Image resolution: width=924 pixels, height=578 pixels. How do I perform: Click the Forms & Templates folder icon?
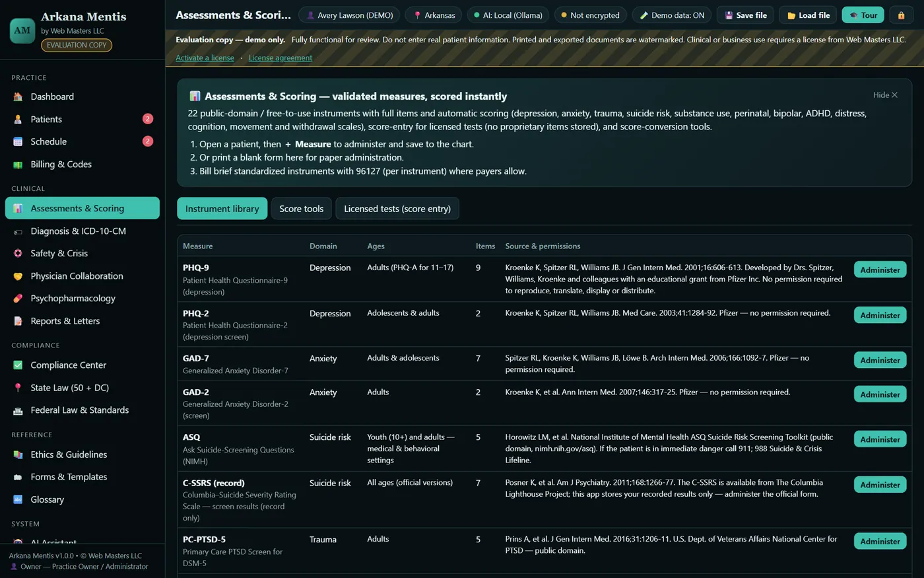pos(18,477)
